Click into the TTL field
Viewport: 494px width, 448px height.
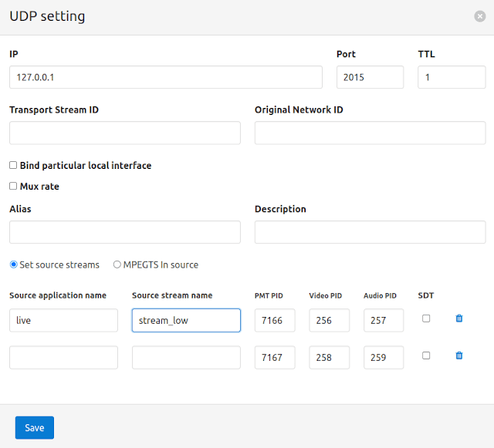click(x=452, y=77)
